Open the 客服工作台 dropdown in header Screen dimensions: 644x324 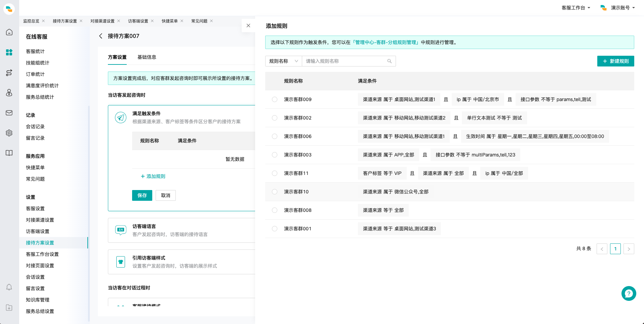576,8
